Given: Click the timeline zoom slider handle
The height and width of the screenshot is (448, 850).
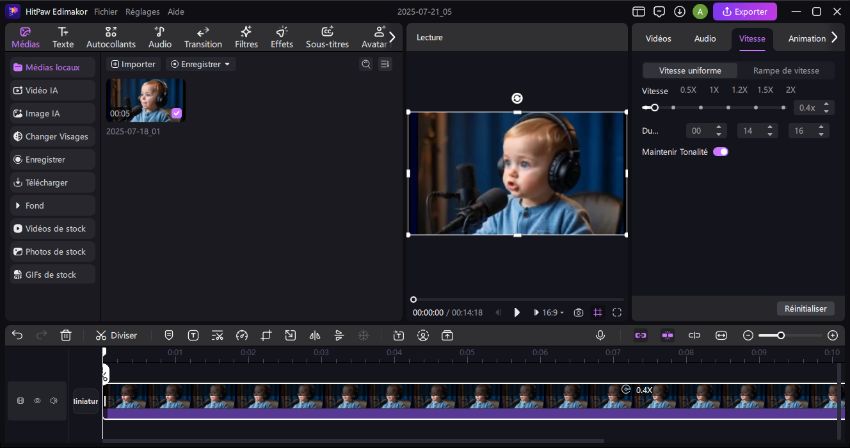Looking at the screenshot, I should click(x=781, y=335).
